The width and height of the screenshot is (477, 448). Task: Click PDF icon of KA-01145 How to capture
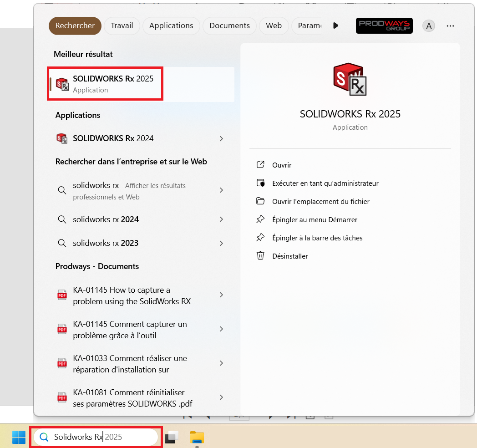(62, 295)
